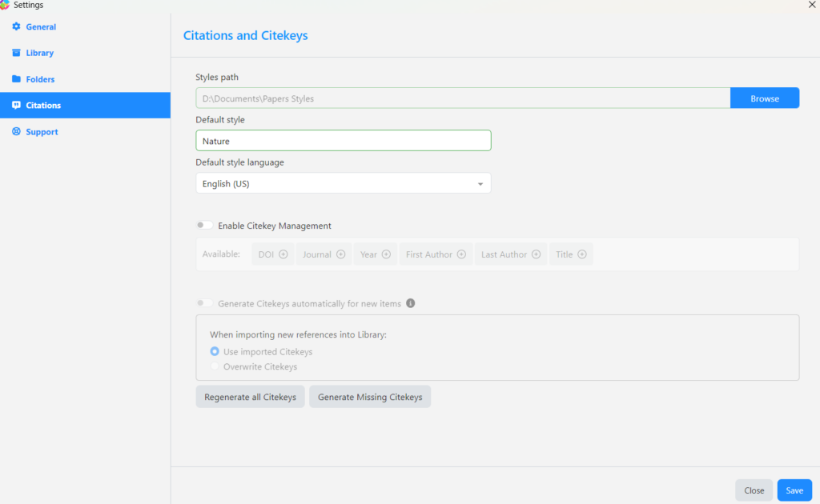
Task: Save the settings with the Save button
Action: coord(794,490)
